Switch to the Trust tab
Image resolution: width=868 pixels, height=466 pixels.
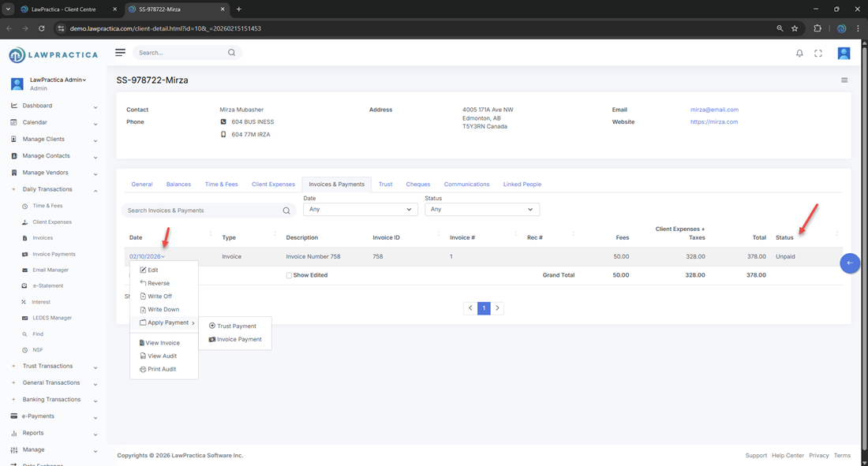(385, 185)
